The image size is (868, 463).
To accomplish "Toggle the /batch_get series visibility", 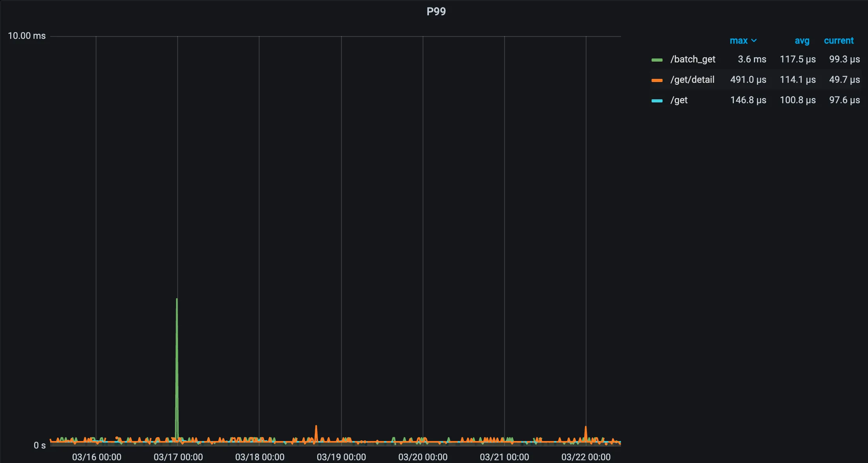I will pyautogui.click(x=693, y=59).
